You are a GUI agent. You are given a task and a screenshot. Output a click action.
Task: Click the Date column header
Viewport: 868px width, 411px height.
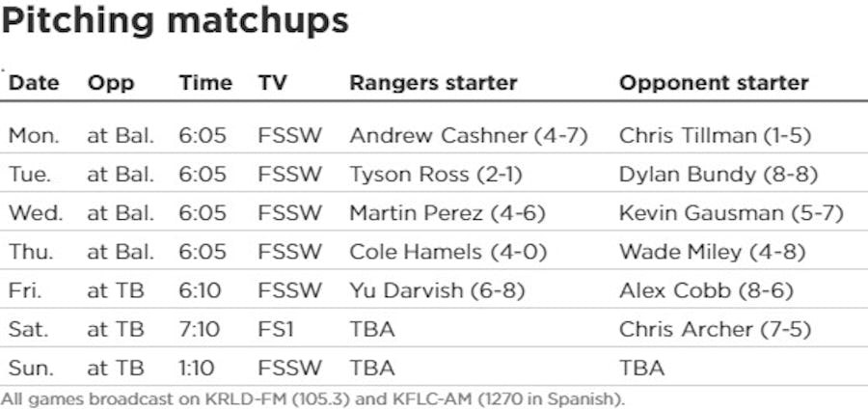pos(34,83)
